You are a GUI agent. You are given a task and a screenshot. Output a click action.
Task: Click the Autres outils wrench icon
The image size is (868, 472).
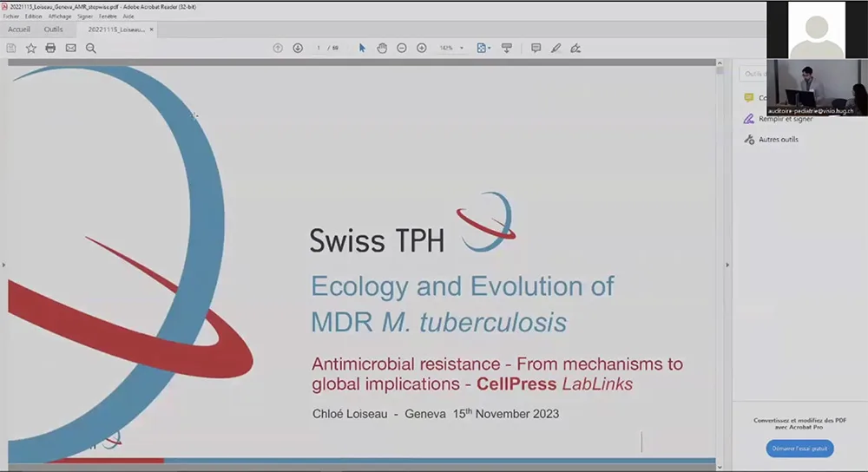749,140
